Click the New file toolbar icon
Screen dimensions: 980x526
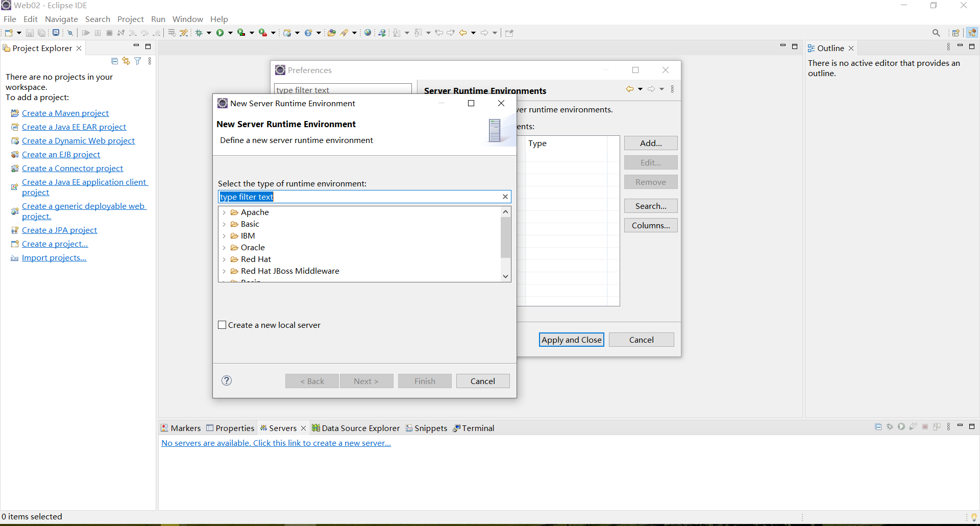(9, 33)
